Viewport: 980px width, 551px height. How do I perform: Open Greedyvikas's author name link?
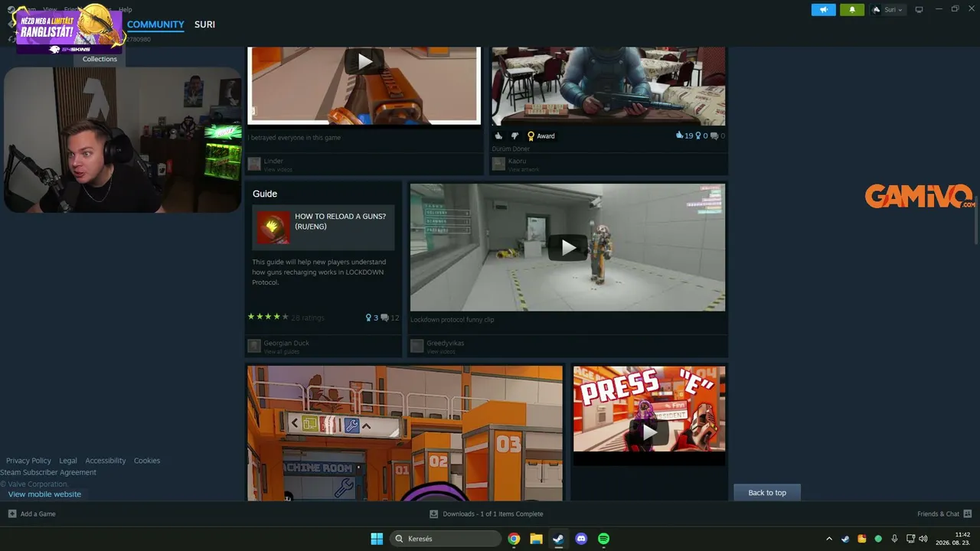[x=446, y=343]
